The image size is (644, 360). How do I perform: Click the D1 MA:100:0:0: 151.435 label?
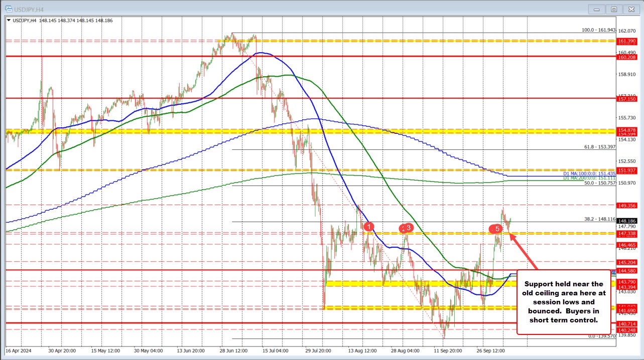pyautogui.click(x=588, y=173)
